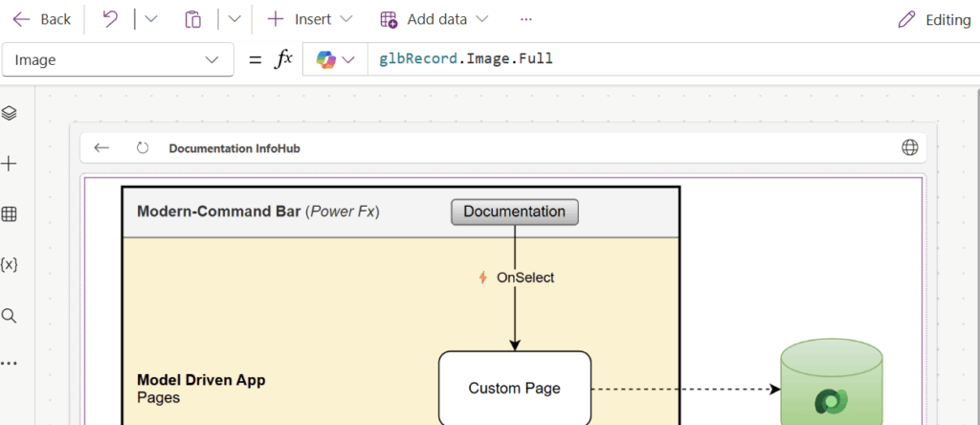Click the Documentation button in the diagram
Viewport: 980px width, 425px height.
click(515, 212)
